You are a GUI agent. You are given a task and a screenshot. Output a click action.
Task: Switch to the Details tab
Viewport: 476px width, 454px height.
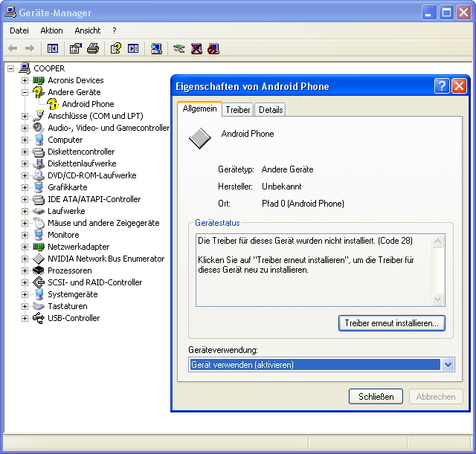(x=271, y=110)
